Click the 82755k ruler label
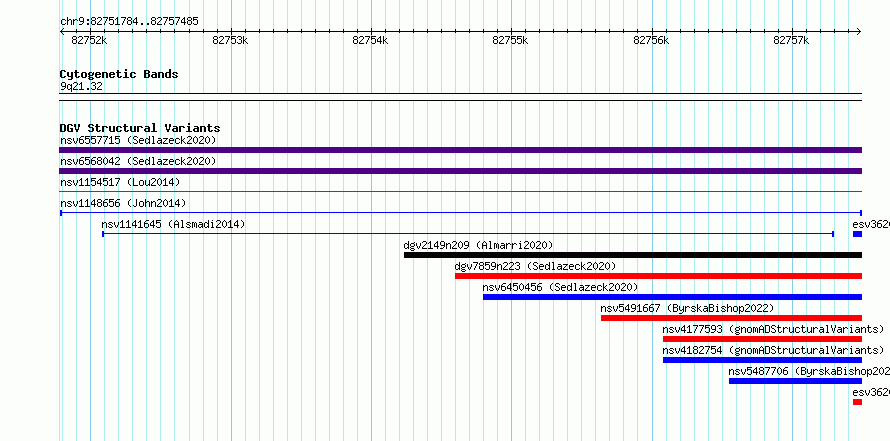 tap(510, 40)
